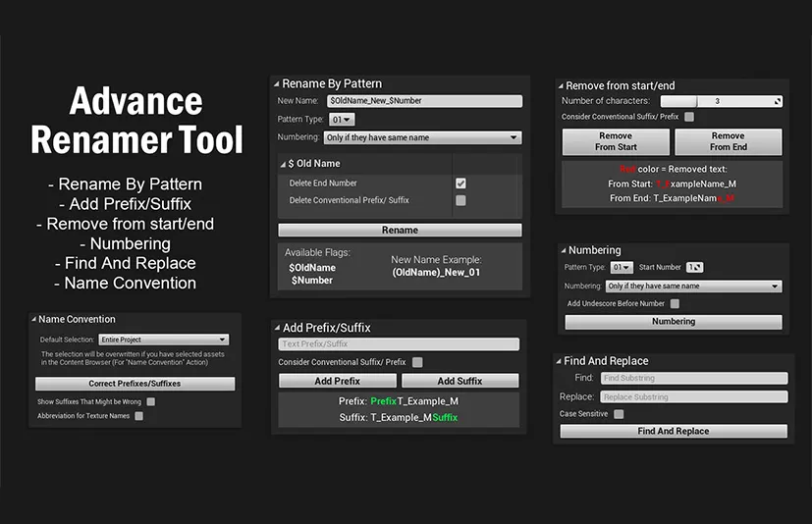
Task: Open the Numbering dropdown in Rename By Pattern
Action: (423, 137)
